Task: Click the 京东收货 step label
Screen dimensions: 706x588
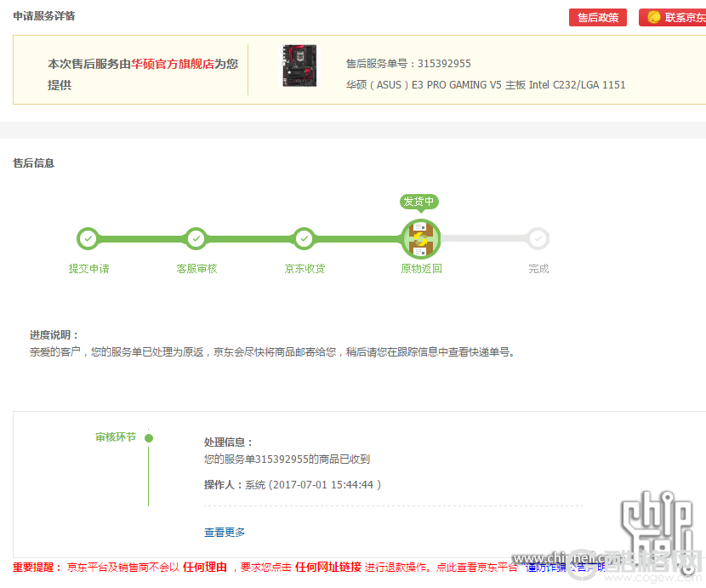Action: pyautogui.click(x=305, y=269)
